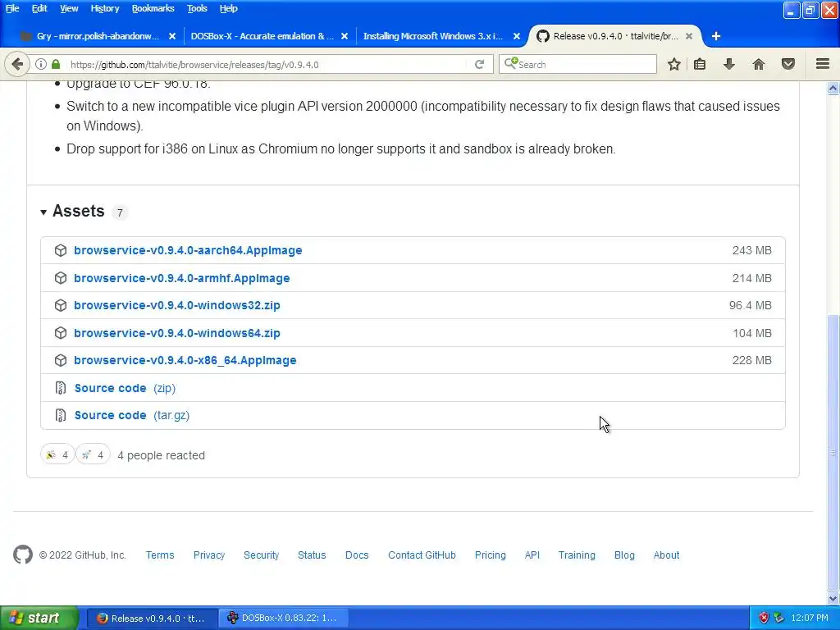Viewport: 840px width, 630px height.
Task: Open the Privacy footer link
Action: tap(209, 555)
